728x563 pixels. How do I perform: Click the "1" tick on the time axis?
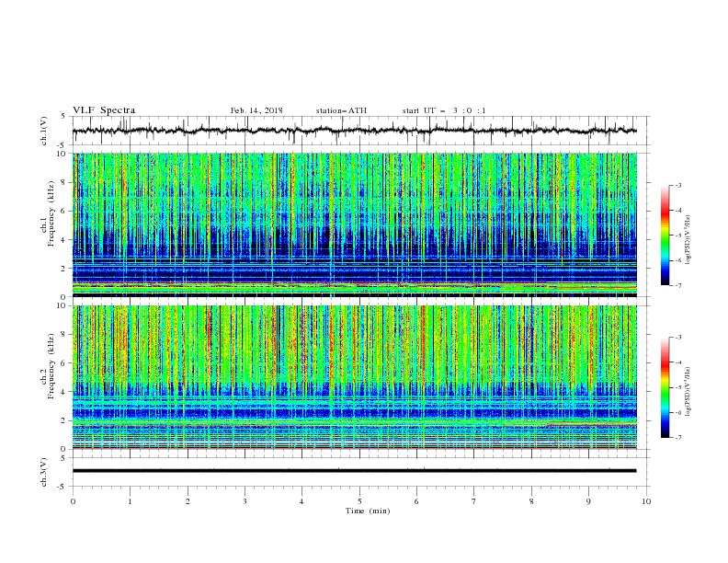pyautogui.click(x=130, y=501)
